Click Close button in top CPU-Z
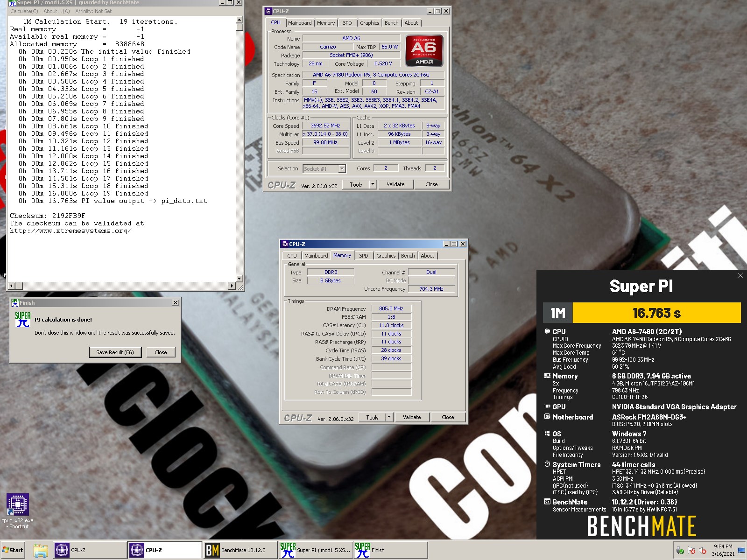 click(x=431, y=184)
